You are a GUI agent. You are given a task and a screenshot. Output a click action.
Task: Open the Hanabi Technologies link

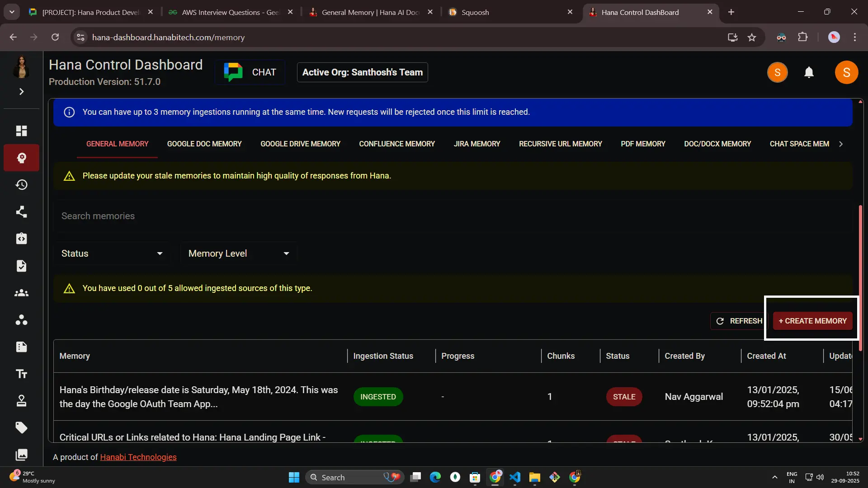point(138,457)
